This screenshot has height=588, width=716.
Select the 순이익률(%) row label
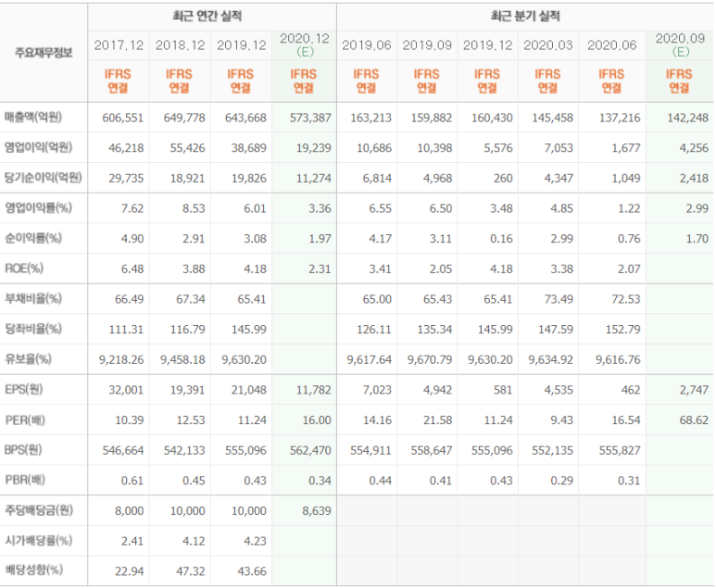[33, 238]
